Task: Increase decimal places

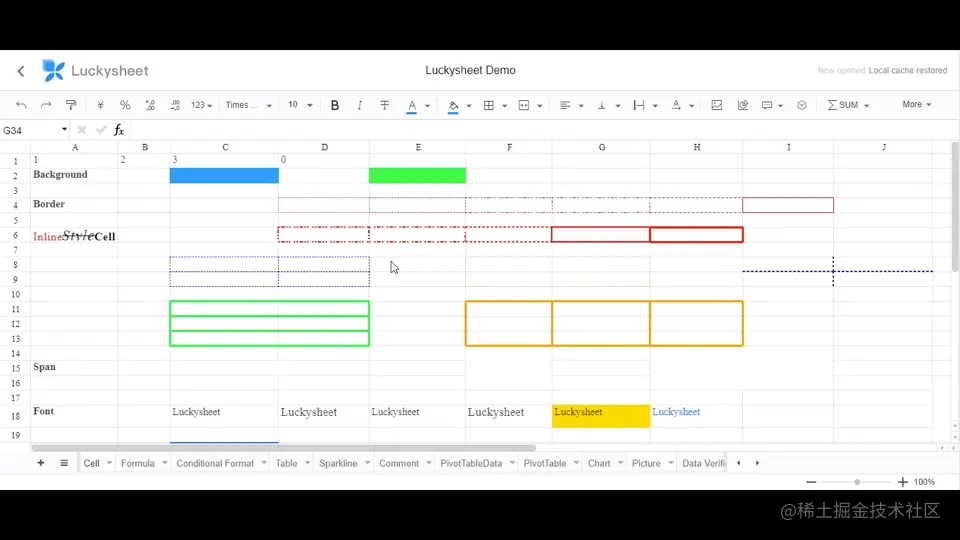Action: point(175,105)
